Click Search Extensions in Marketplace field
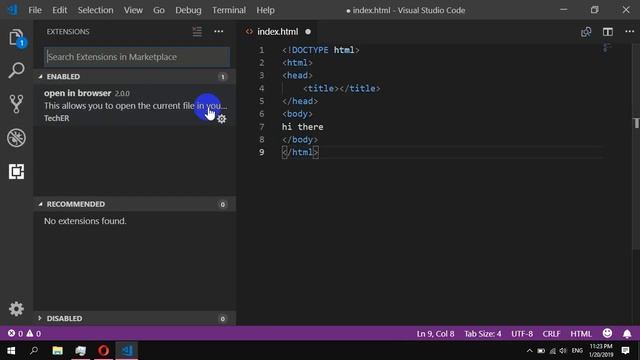Screen dimensions: 640x360 [x=137, y=57]
